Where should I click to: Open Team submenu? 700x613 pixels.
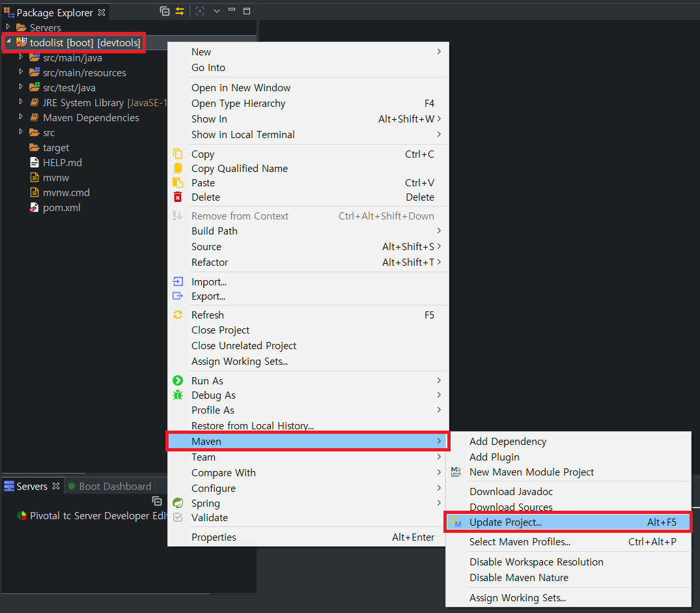pyautogui.click(x=308, y=457)
